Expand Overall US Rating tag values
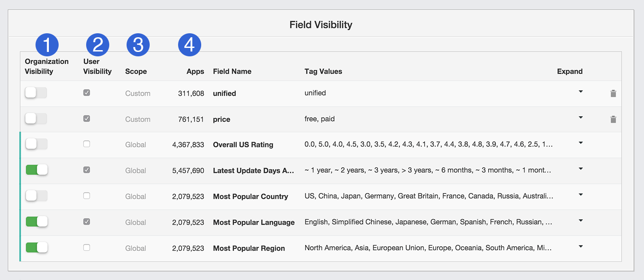The height and width of the screenshot is (280, 644). (580, 143)
